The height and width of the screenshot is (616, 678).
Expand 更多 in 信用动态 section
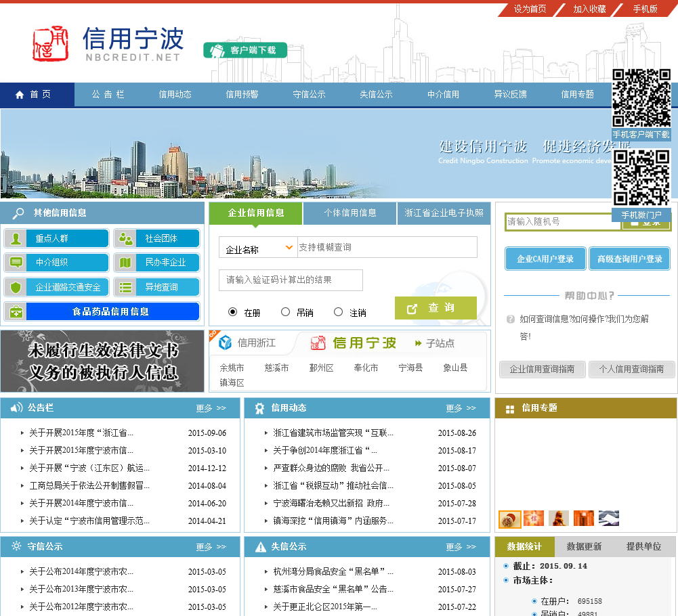pyautogui.click(x=461, y=408)
